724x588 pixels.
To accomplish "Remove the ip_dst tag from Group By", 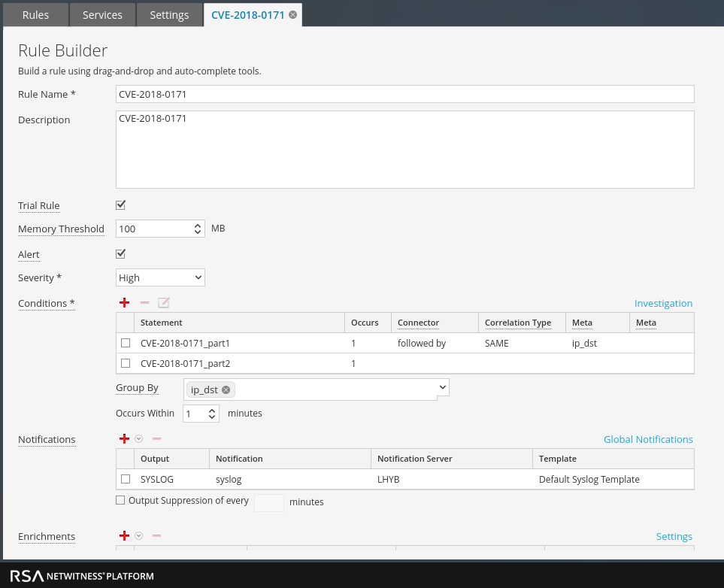I will click(226, 389).
